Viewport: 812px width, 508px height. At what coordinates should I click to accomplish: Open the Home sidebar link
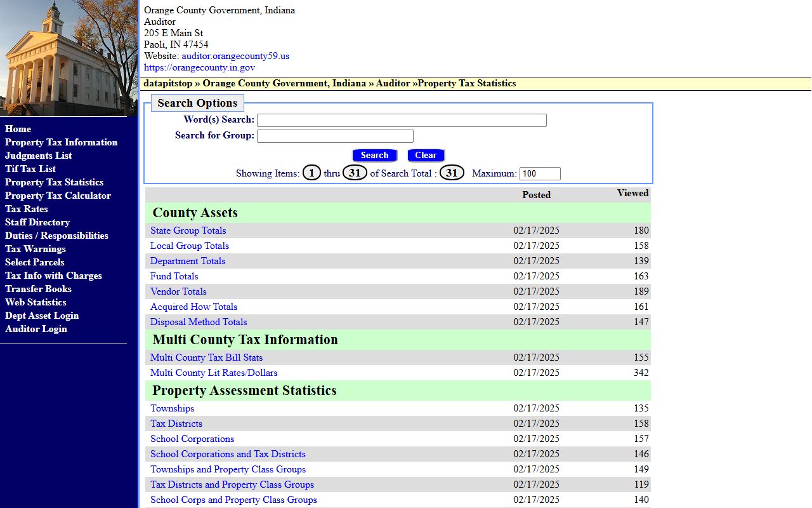pos(18,129)
